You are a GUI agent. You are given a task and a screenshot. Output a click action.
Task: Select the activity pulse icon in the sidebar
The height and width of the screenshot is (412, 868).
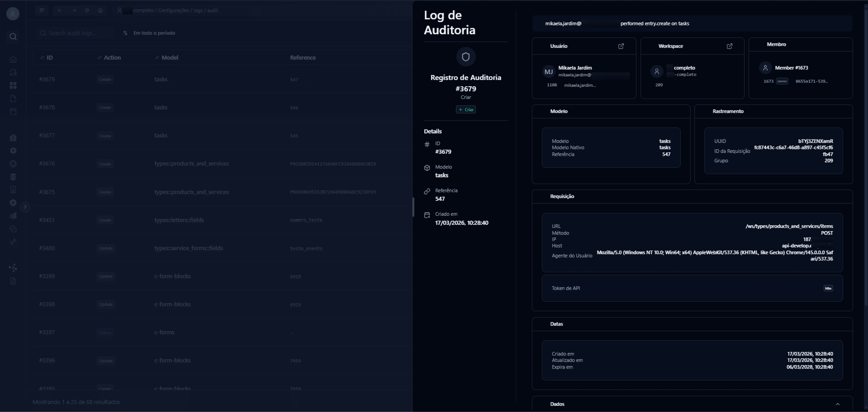click(13, 241)
